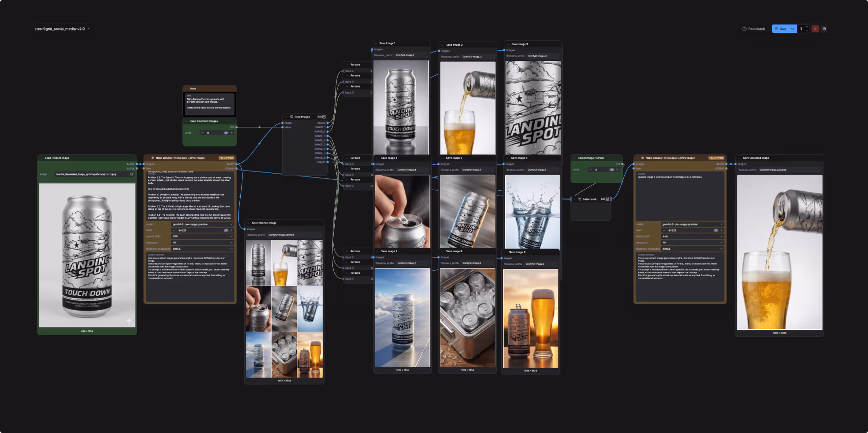Click the Save Image 9 sunset beer preview
868x433 pixels.
[531, 318]
